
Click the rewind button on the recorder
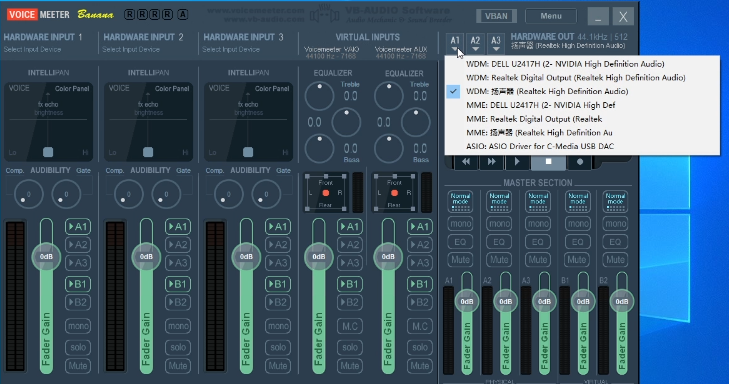tap(466, 162)
